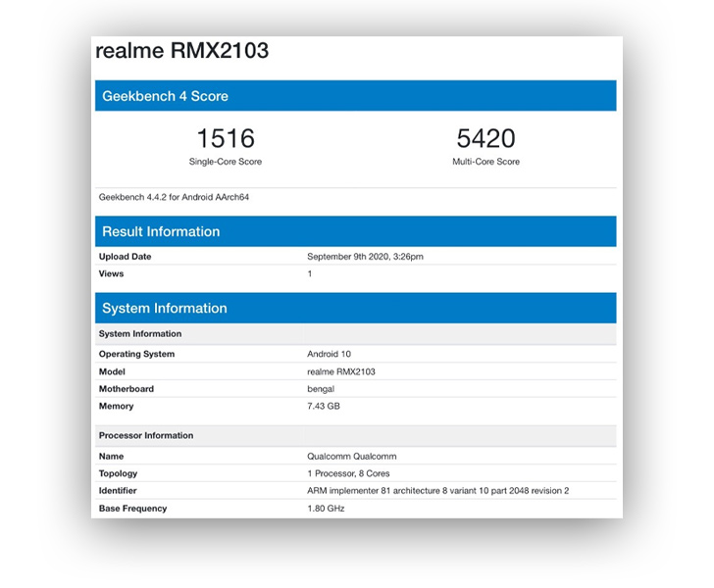Viewport: 714px width, 588px height.
Task: Click the Identifier label
Action: click(118, 491)
